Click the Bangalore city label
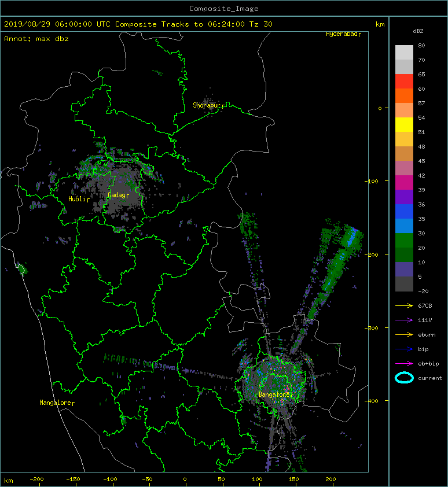 point(276,395)
